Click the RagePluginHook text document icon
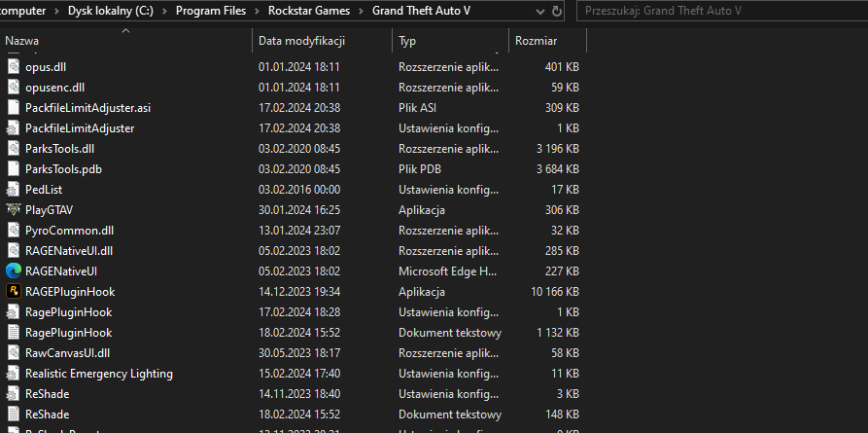Image resolution: width=868 pixels, height=433 pixels. point(14,332)
